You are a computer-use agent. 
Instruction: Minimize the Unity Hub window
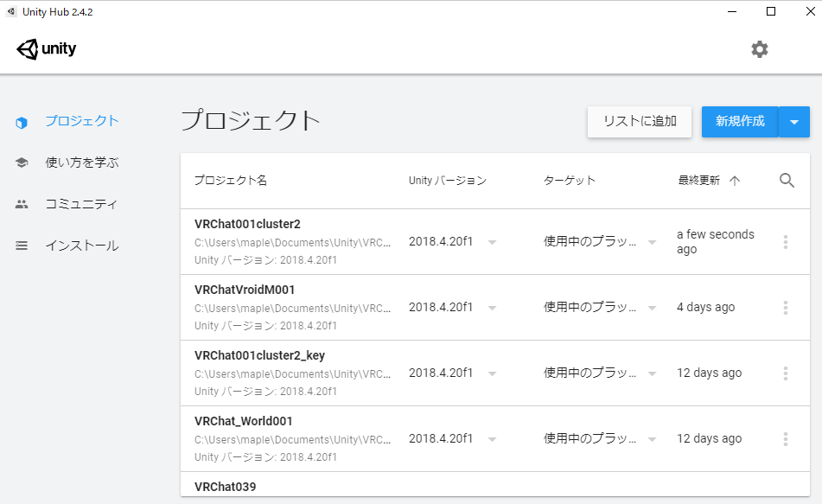click(732, 11)
